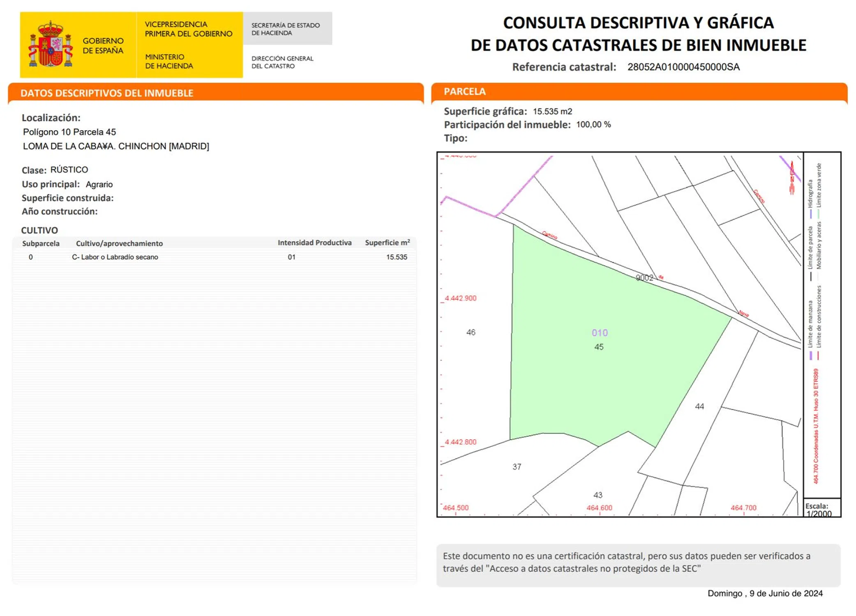
Task: Click intensidad productiva value '01'
Action: [x=291, y=257]
